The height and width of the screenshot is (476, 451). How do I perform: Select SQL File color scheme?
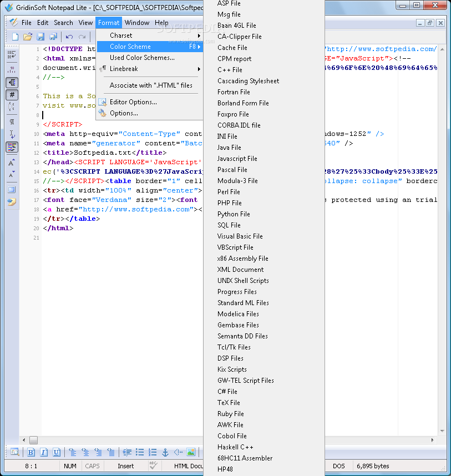(x=264, y=225)
